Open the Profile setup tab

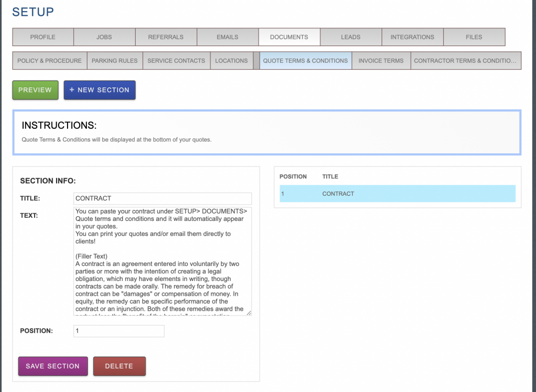(43, 37)
